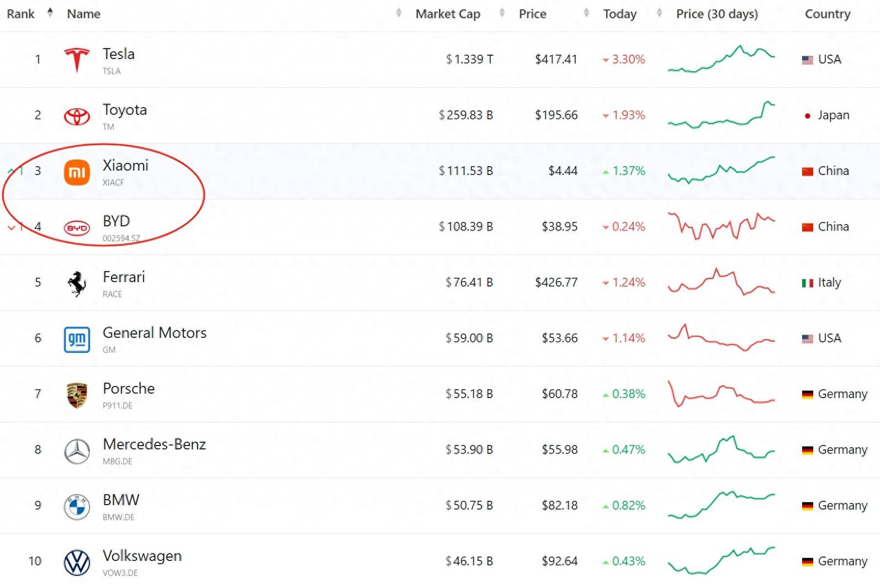Image resolution: width=880 pixels, height=588 pixels.
Task: Click the Germany flag in Porsche row
Action: [x=807, y=394]
